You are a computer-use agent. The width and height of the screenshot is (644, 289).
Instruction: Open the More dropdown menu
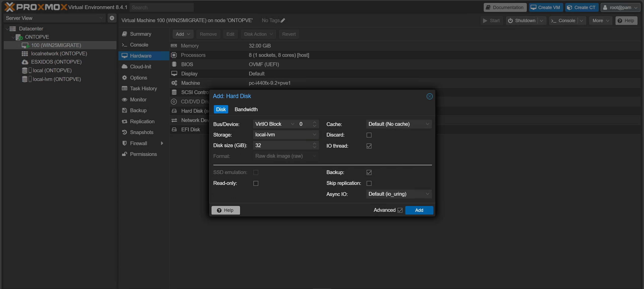pyautogui.click(x=601, y=21)
